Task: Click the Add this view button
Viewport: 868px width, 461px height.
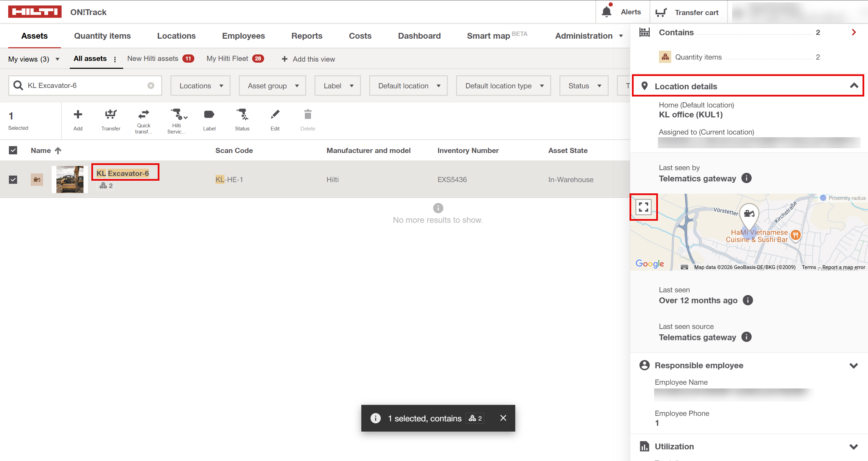Action: point(308,59)
